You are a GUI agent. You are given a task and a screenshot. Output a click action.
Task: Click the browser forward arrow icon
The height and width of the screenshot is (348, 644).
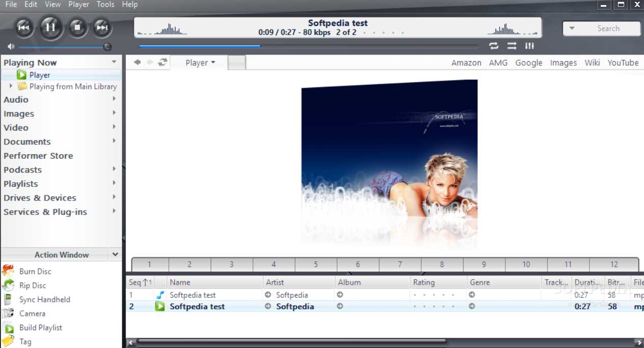coord(150,62)
